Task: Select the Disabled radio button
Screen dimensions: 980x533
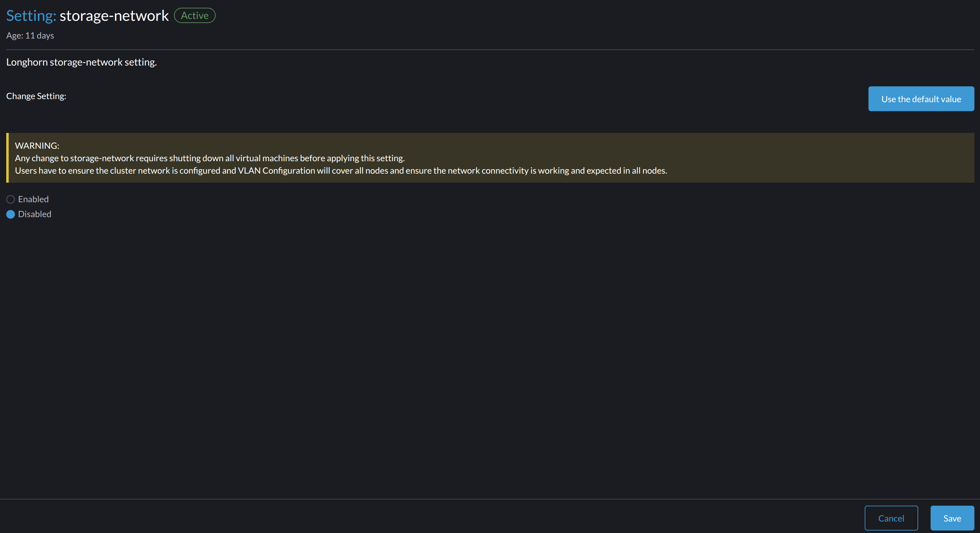Action: (10, 214)
